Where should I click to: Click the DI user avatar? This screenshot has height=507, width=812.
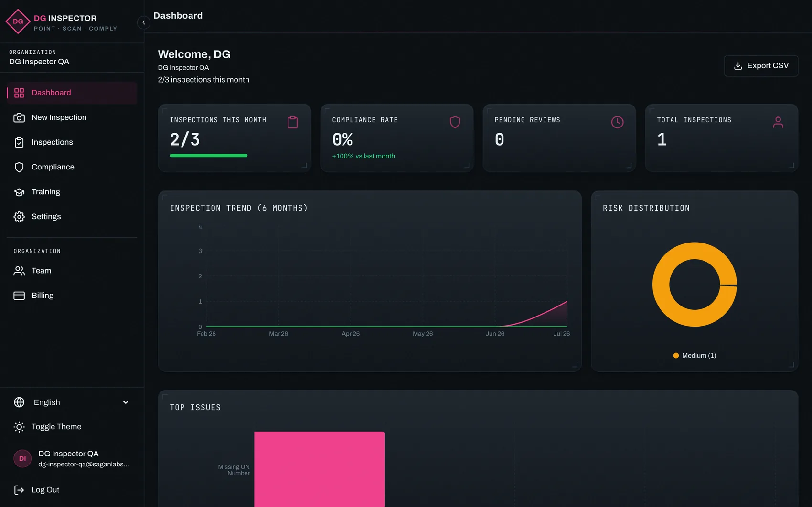click(22, 458)
